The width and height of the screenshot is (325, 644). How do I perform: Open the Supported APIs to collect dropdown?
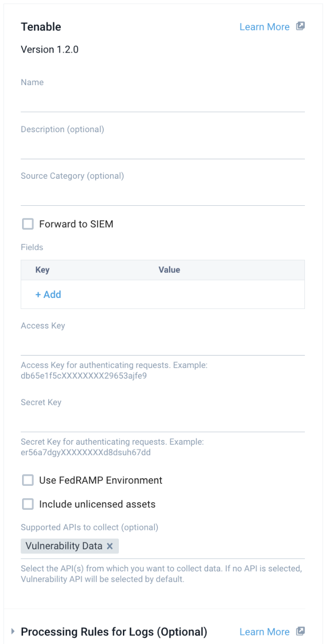point(211,546)
